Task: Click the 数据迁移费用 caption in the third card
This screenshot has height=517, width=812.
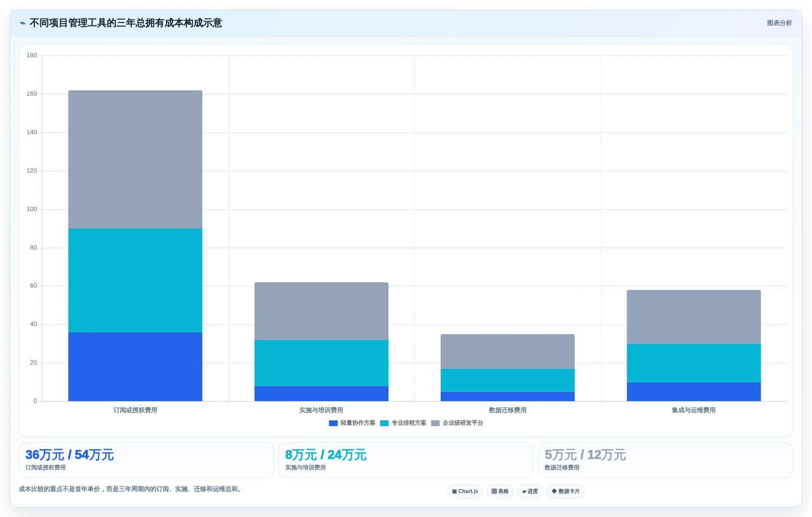Action: (x=562, y=468)
